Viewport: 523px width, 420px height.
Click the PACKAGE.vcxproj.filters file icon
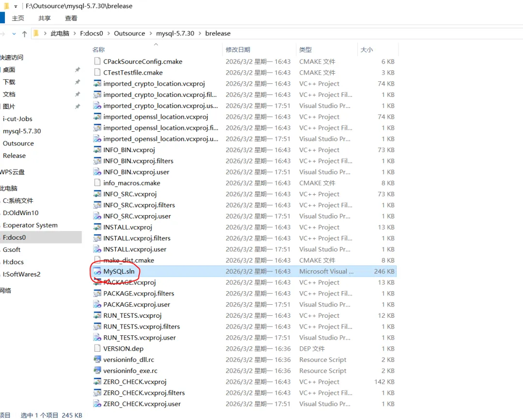(x=97, y=293)
